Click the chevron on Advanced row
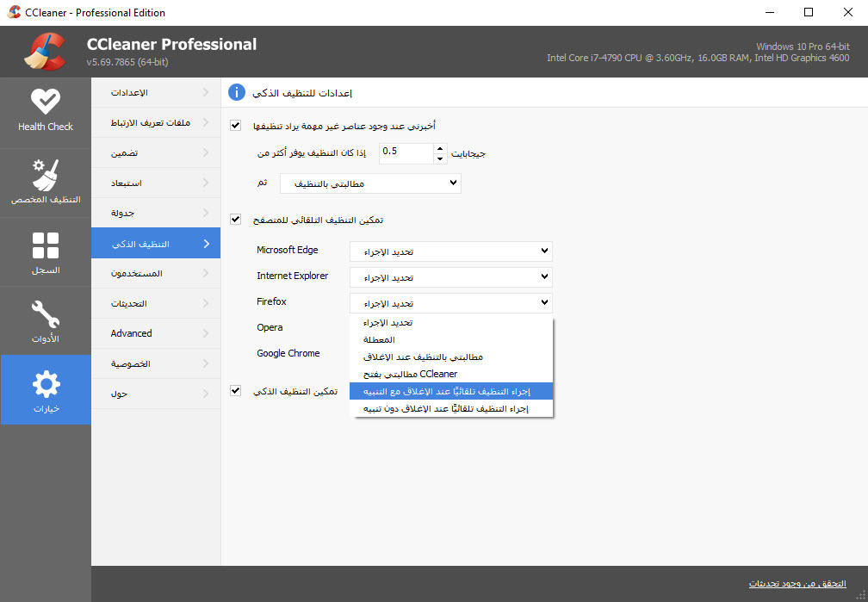 coord(205,333)
